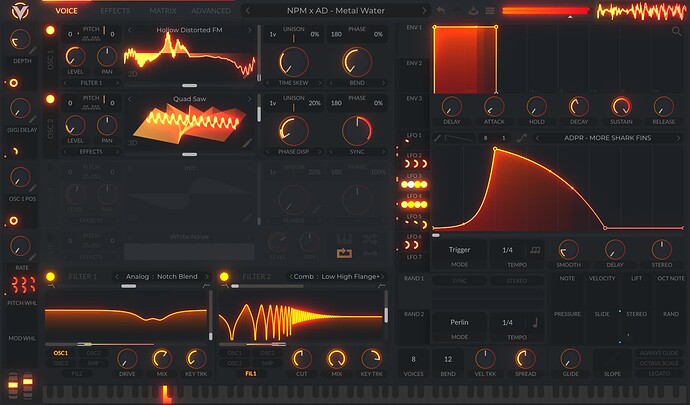Viewport: 690px width, 405px height.
Task: Click the oscilloscope waveform display at top right
Action: 641,11
